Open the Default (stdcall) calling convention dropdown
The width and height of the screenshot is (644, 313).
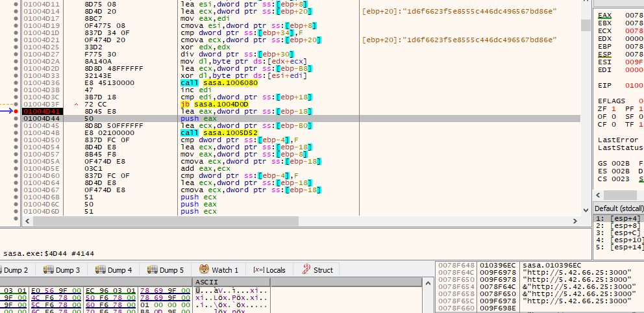coord(618,208)
